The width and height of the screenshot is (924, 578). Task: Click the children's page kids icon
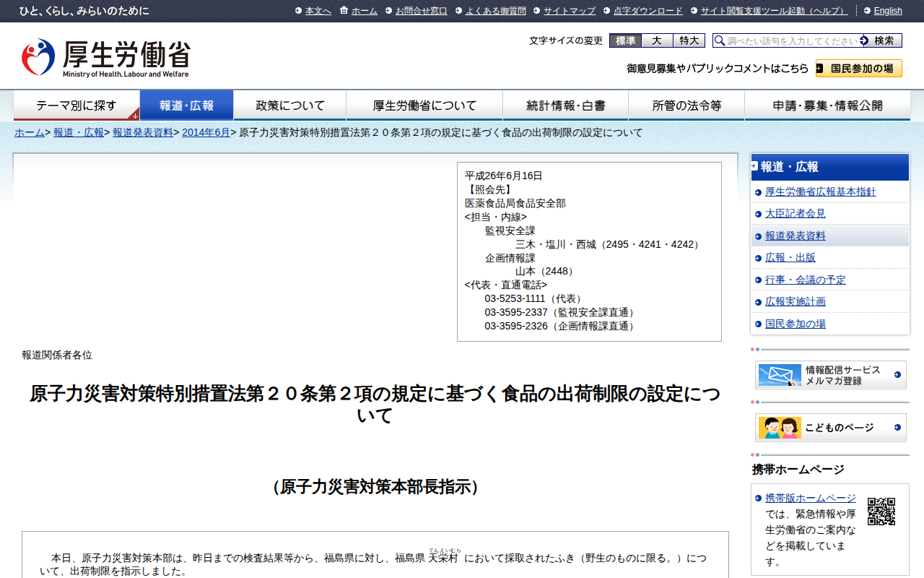point(780,428)
